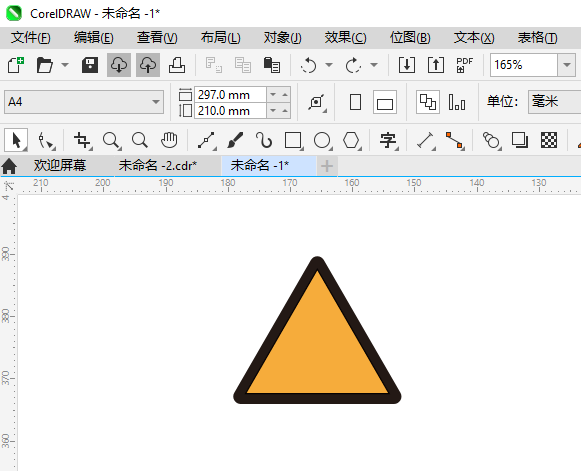Save the document with floppy disk icon
The height and width of the screenshot is (471, 581).
click(x=90, y=65)
